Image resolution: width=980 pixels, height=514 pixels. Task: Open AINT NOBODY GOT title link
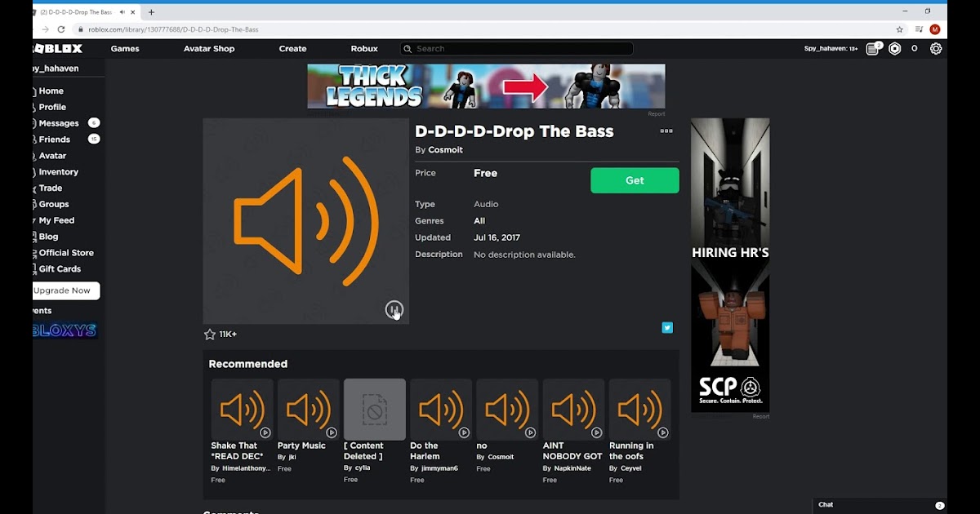tap(572, 451)
